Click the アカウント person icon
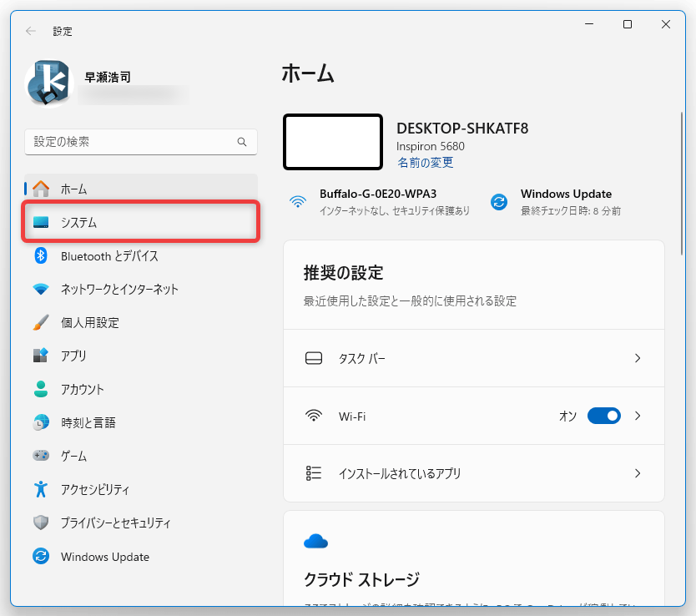This screenshot has height=616, width=696. (41, 389)
